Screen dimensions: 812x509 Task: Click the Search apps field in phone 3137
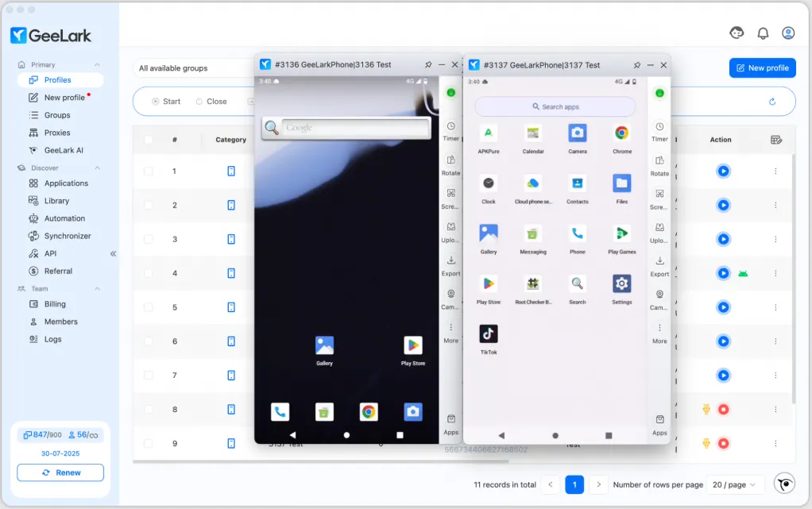click(x=555, y=106)
